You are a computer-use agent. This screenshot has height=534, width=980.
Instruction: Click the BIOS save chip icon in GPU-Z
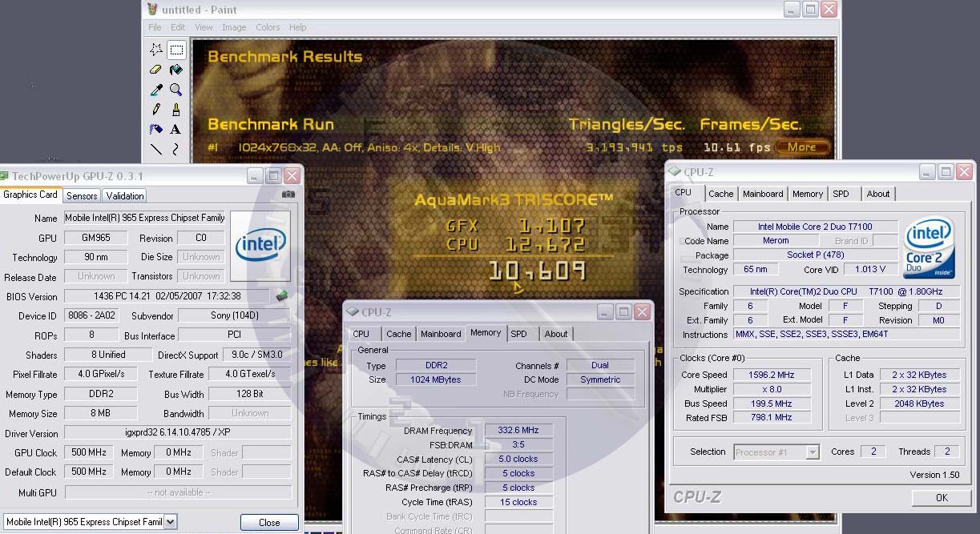pyautogui.click(x=282, y=296)
